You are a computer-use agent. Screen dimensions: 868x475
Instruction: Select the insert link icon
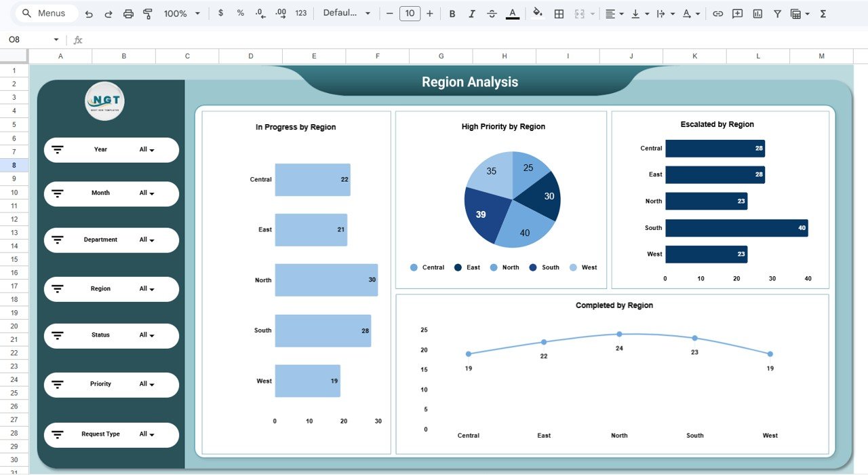(717, 13)
